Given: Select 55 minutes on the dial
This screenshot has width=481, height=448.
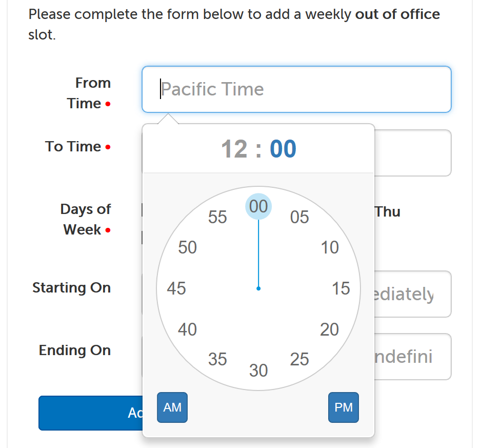Looking at the screenshot, I should [217, 217].
